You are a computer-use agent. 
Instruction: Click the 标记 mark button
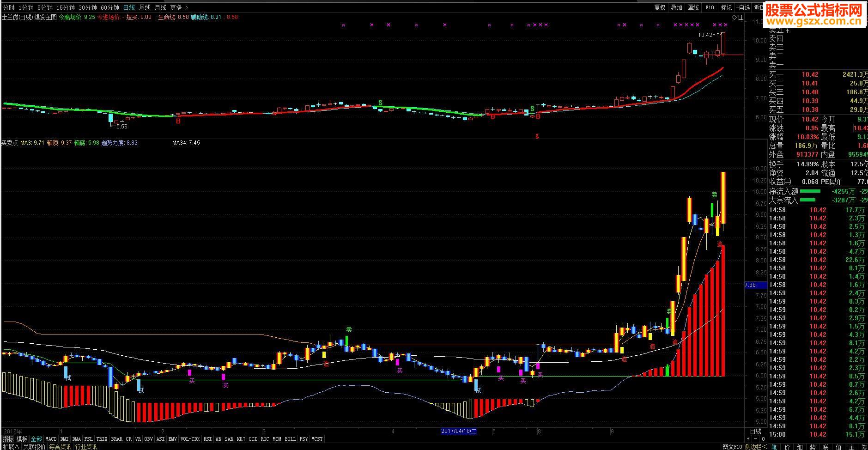[x=726, y=7]
